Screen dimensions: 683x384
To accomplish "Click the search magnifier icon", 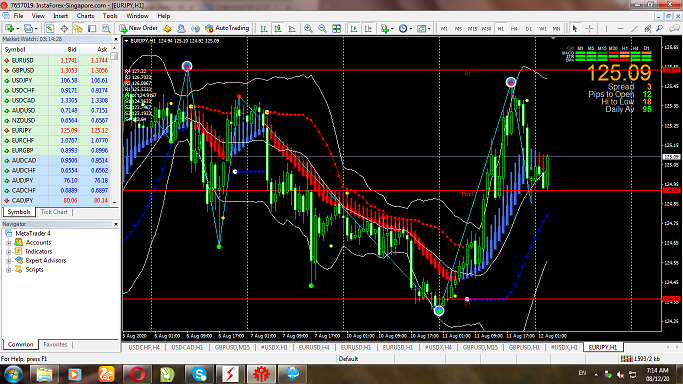I will [660, 28].
